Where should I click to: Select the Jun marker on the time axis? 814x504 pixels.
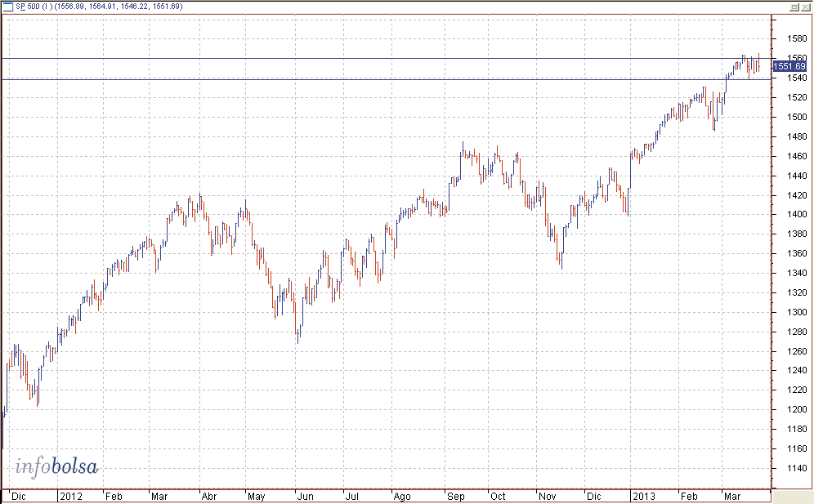click(305, 496)
